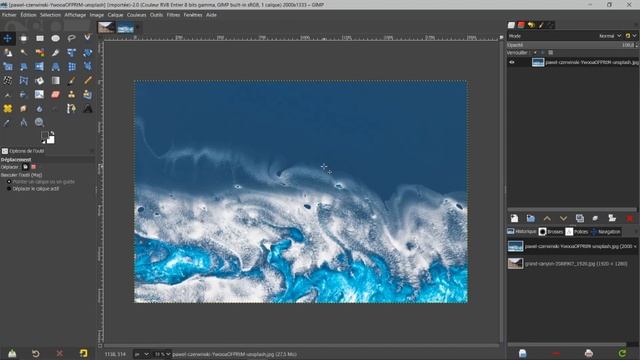This screenshot has width=640, height=360.
Task: Open lower dock tab configuration menu
Action: tap(636, 231)
